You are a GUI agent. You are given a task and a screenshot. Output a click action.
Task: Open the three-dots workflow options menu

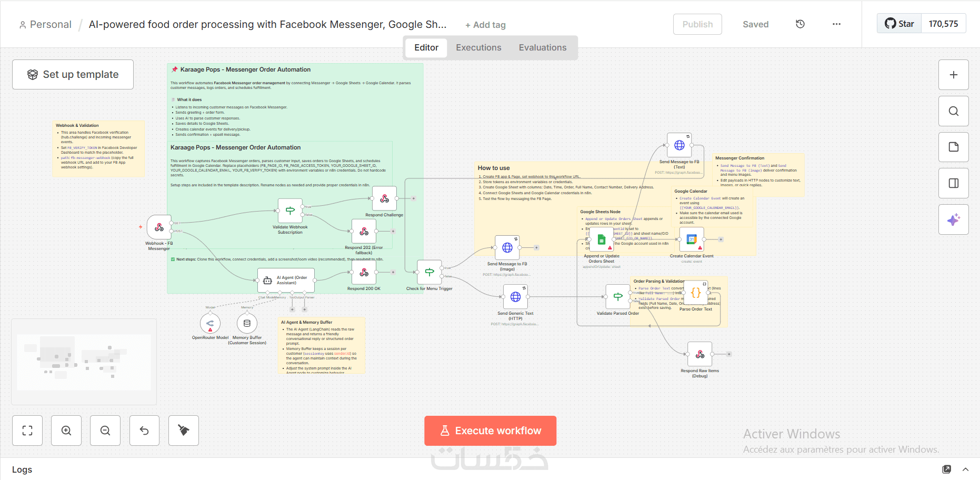[836, 24]
